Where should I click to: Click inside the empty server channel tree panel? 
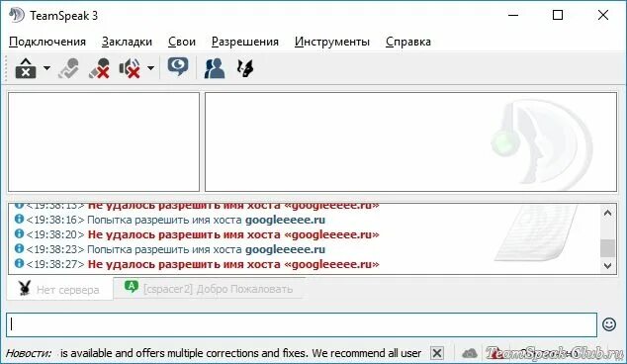click(104, 142)
